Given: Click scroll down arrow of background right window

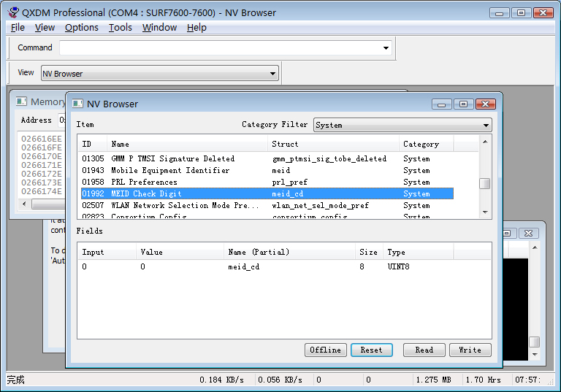Looking at the screenshot, I should (x=535, y=355).
